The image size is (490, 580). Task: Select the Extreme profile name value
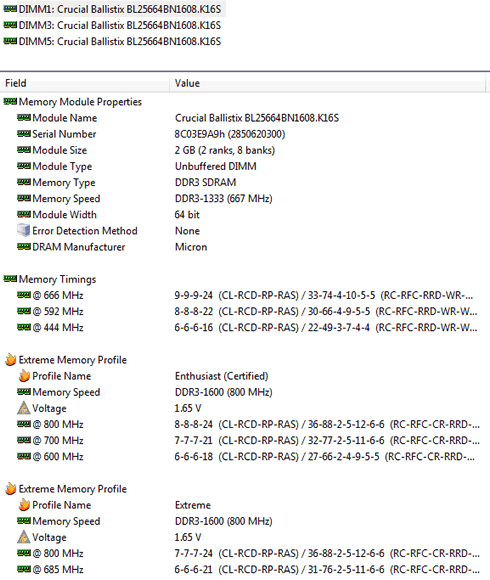pos(193,505)
